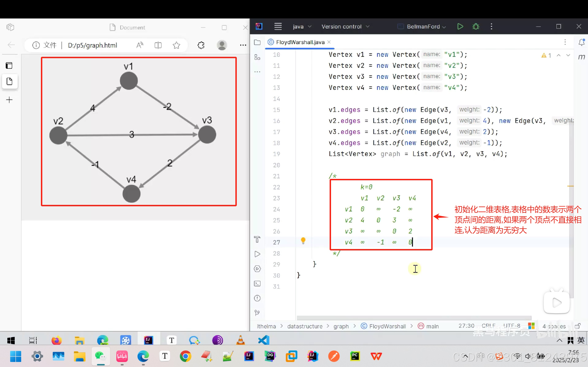Viewport: 588px width, 367px height.
Task: Open the Git version control sidebar icon
Action: point(257,313)
